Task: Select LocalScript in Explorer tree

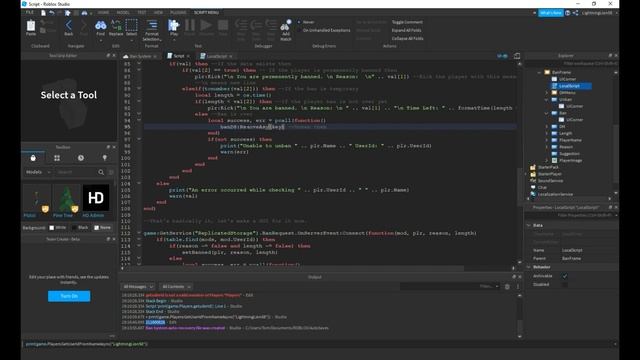Action: click(570, 86)
